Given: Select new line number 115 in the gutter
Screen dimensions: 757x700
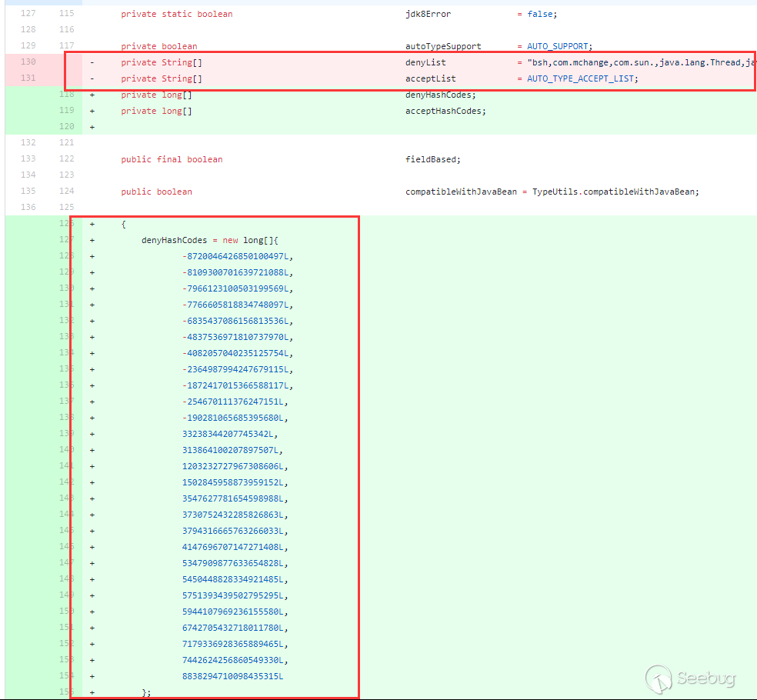Looking at the screenshot, I should click(66, 13).
